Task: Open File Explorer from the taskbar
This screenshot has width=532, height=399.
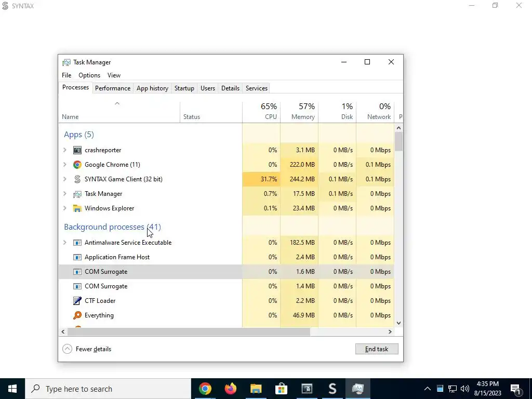Action: pyautogui.click(x=256, y=389)
